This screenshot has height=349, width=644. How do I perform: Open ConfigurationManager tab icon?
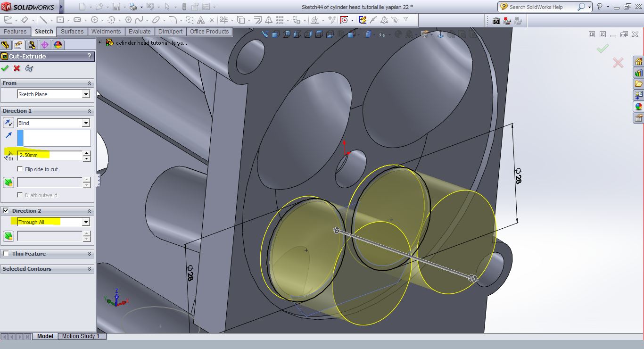click(32, 45)
